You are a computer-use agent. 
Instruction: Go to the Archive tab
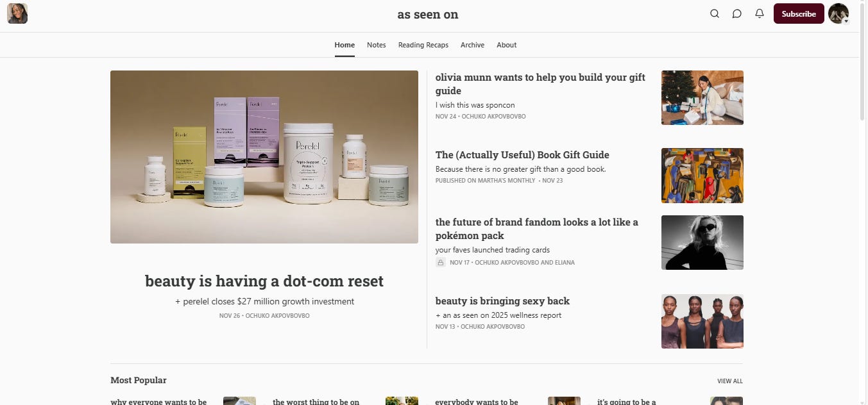[472, 45]
